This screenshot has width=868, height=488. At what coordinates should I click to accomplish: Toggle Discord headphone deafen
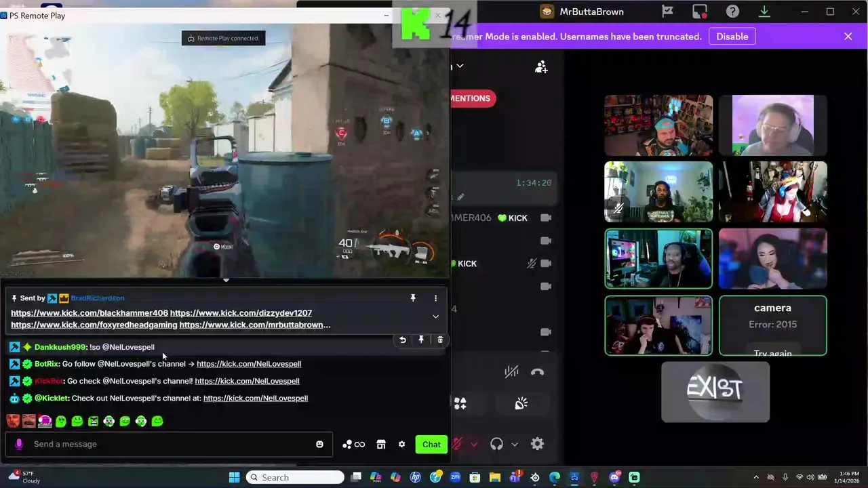496,445
